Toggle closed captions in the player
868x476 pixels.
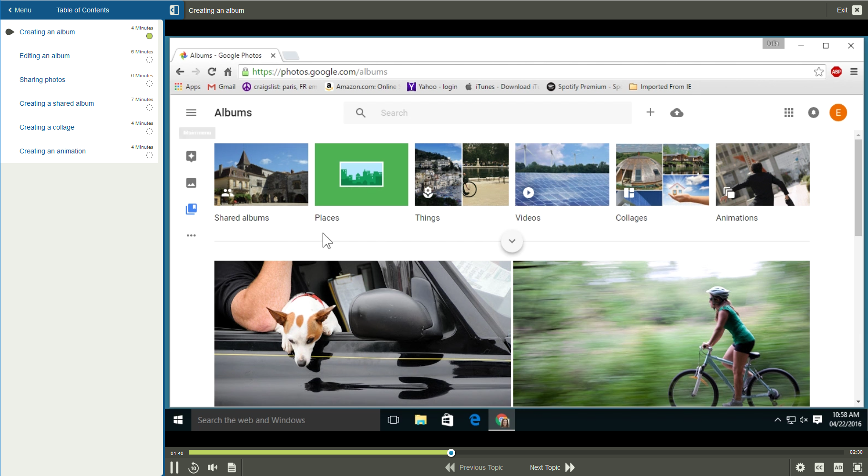[x=819, y=467]
